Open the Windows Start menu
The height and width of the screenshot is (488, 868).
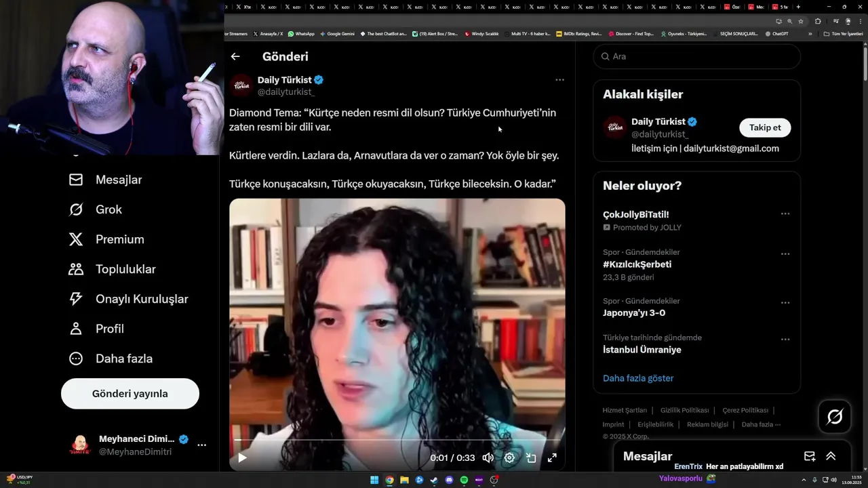(x=374, y=480)
